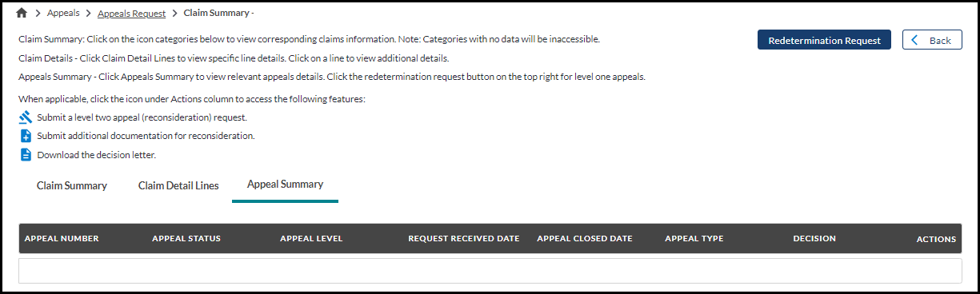Click the Redetermination Request button
The image size is (980, 294).
point(824,41)
